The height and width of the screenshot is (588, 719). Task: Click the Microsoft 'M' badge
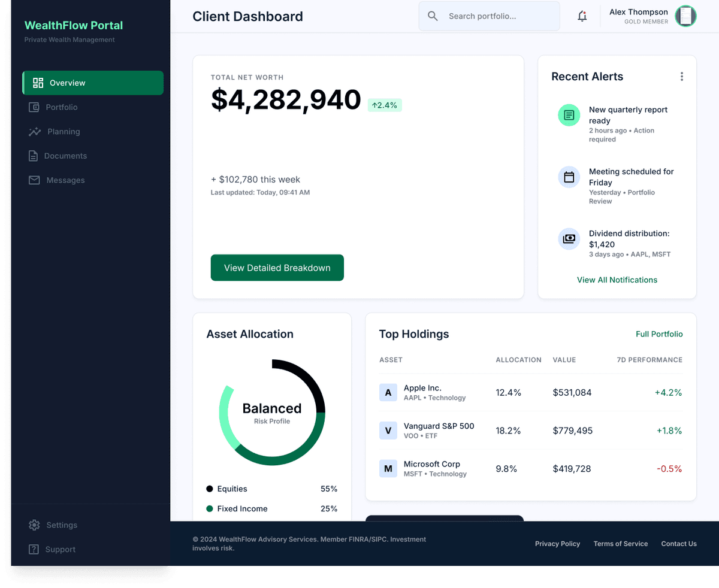point(388,468)
